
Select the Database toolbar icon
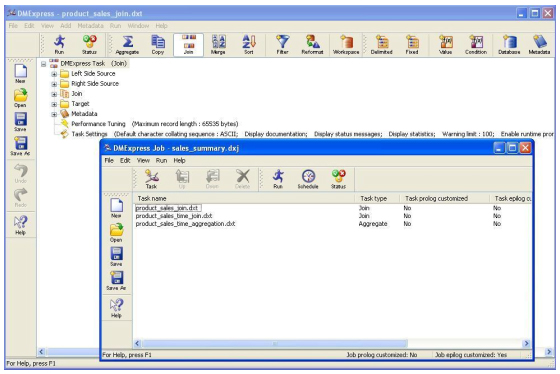pyautogui.click(x=509, y=45)
